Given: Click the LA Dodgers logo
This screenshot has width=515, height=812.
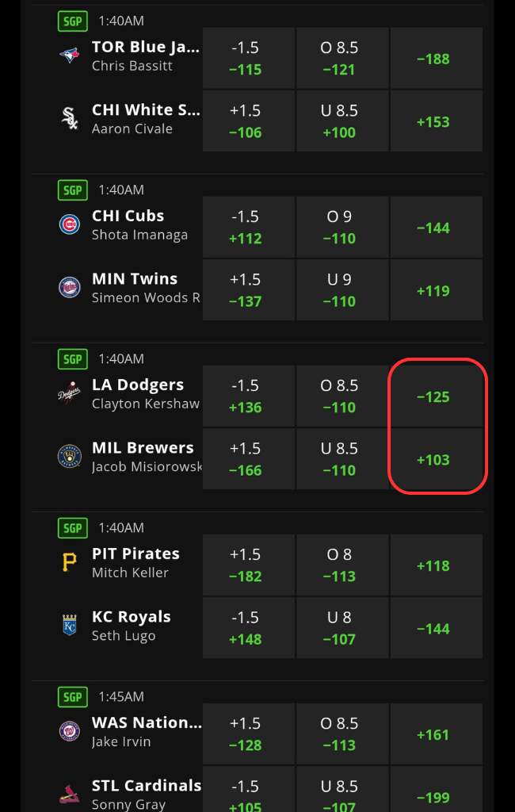Looking at the screenshot, I should coord(70,393).
